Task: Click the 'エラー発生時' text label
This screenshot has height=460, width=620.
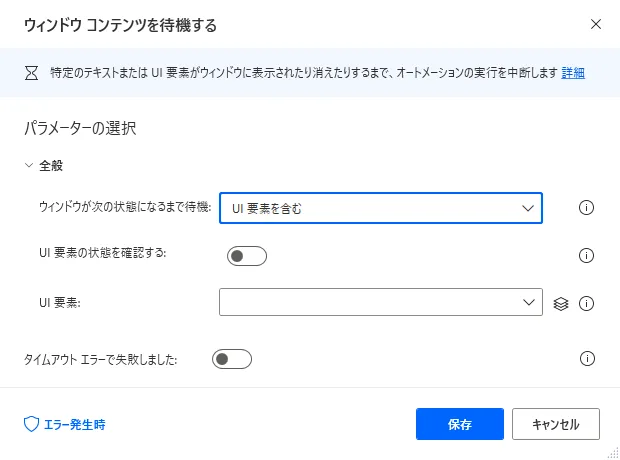Action: coord(74,424)
